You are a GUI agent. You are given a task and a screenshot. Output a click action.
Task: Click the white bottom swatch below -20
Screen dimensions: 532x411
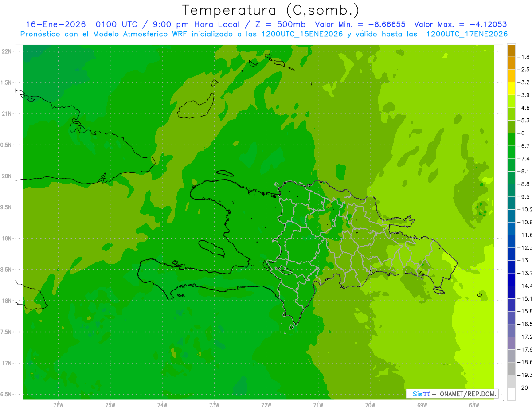coord(511,394)
